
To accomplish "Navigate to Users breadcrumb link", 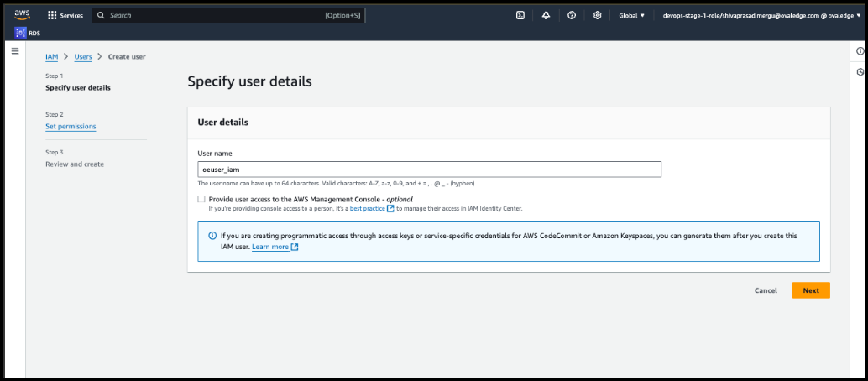I will click(83, 56).
